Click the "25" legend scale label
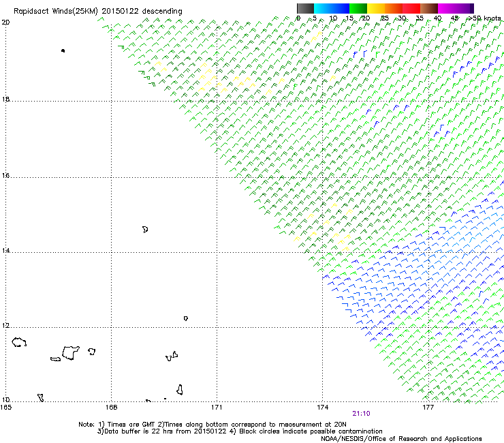This screenshot has height=443, width=504. pos(385,18)
